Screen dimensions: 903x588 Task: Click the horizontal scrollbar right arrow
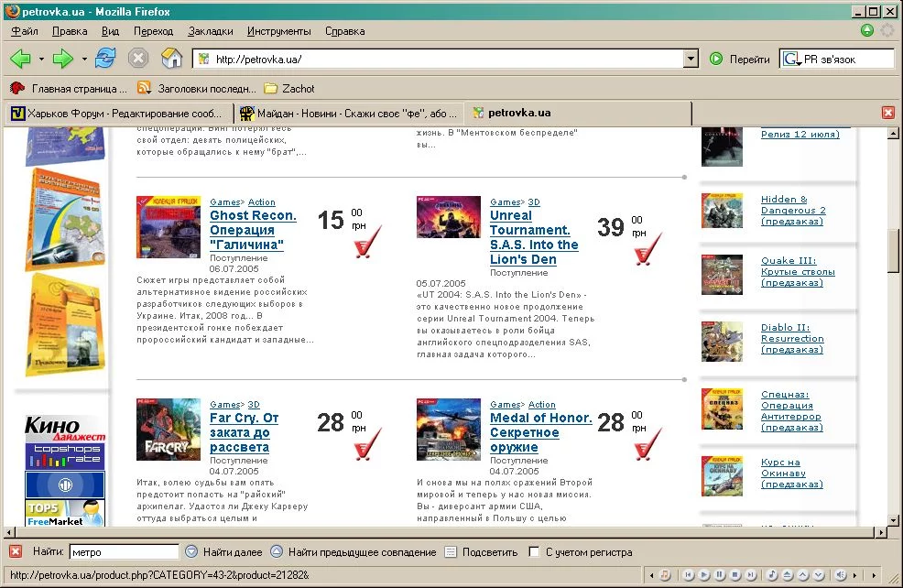pyautogui.click(x=881, y=532)
